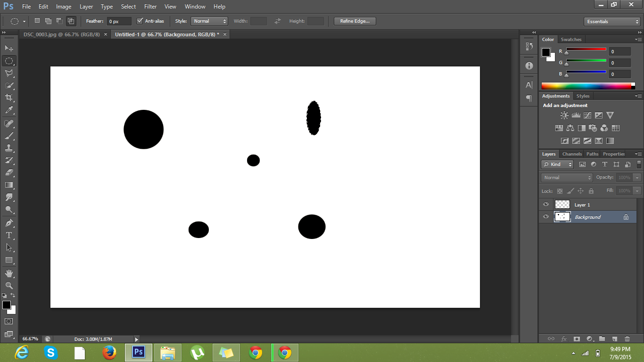Viewport: 644px width, 362px height.
Task: Open the Select menu
Action: (x=128, y=7)
